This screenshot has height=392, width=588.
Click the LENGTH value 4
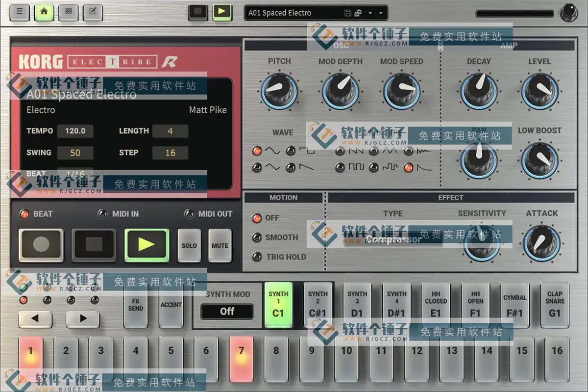pyautogui.click(x=170, y=131)
